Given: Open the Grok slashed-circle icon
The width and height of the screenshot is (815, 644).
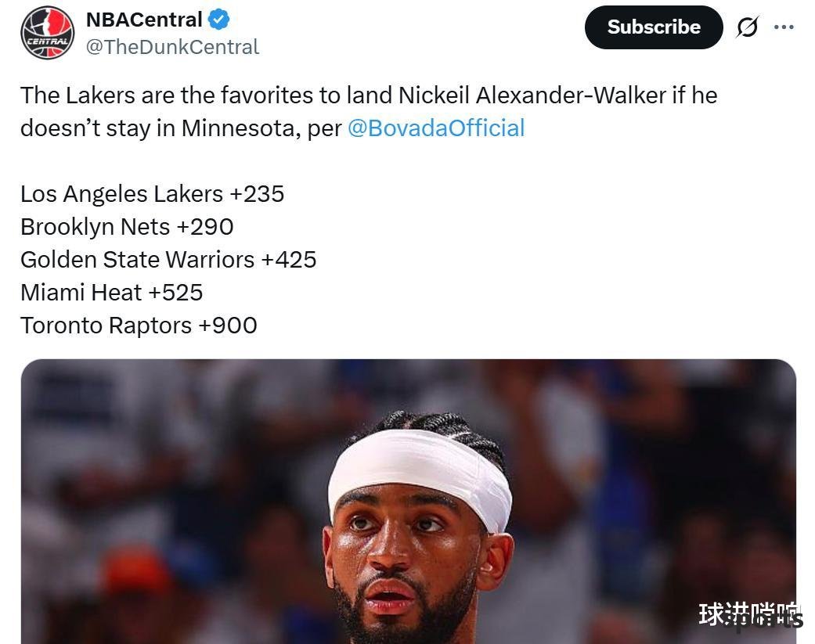Looking at the screenshot, I should 748,27.
